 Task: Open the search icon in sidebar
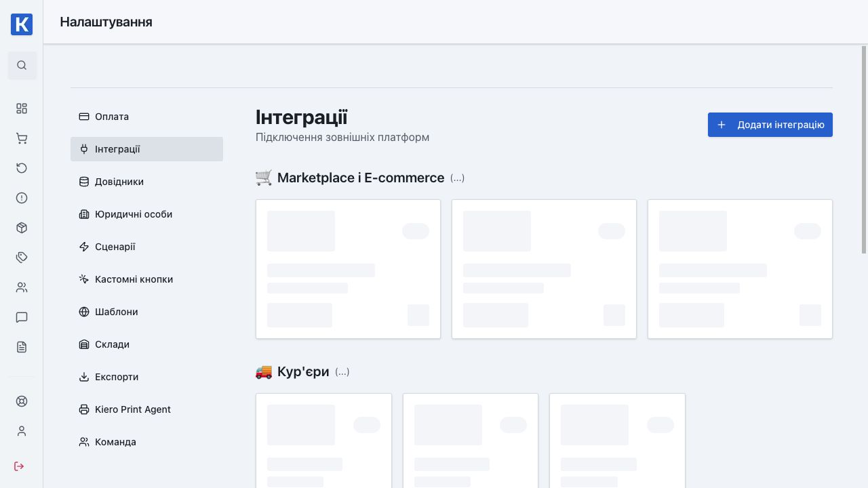point(22,65)
